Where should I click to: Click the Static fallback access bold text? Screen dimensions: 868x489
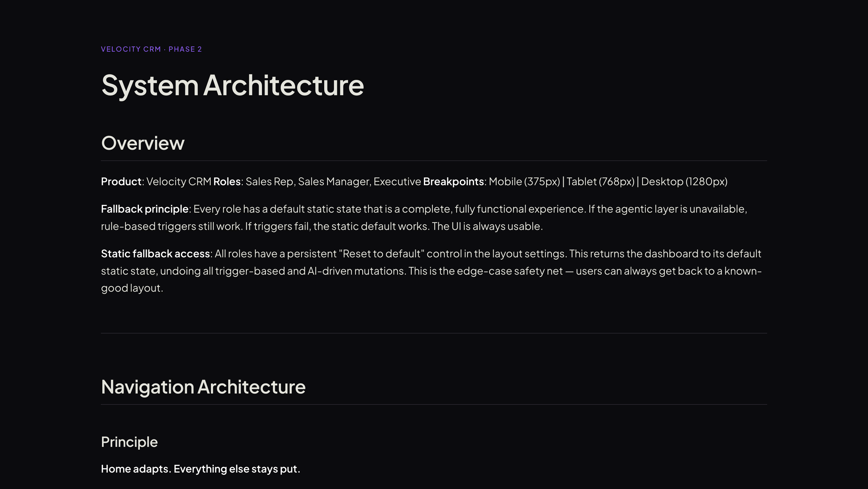coord(155,254)
